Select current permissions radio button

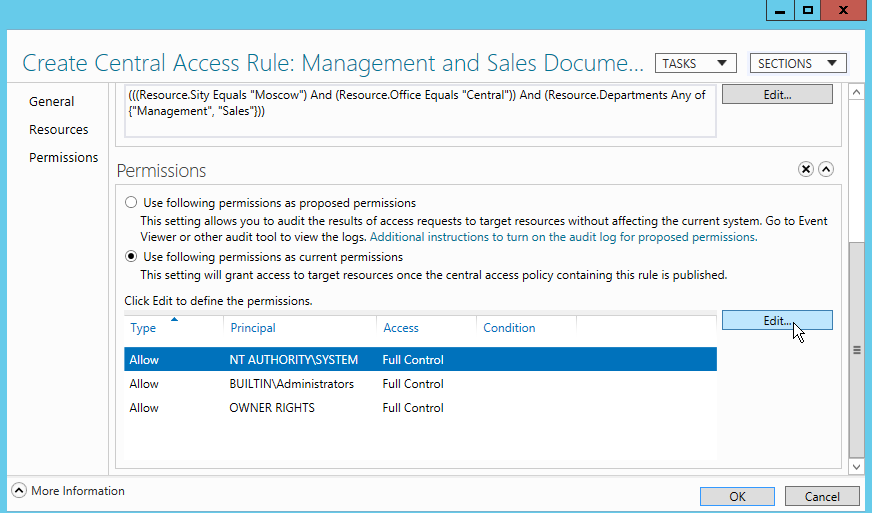[x=131, y=256]
